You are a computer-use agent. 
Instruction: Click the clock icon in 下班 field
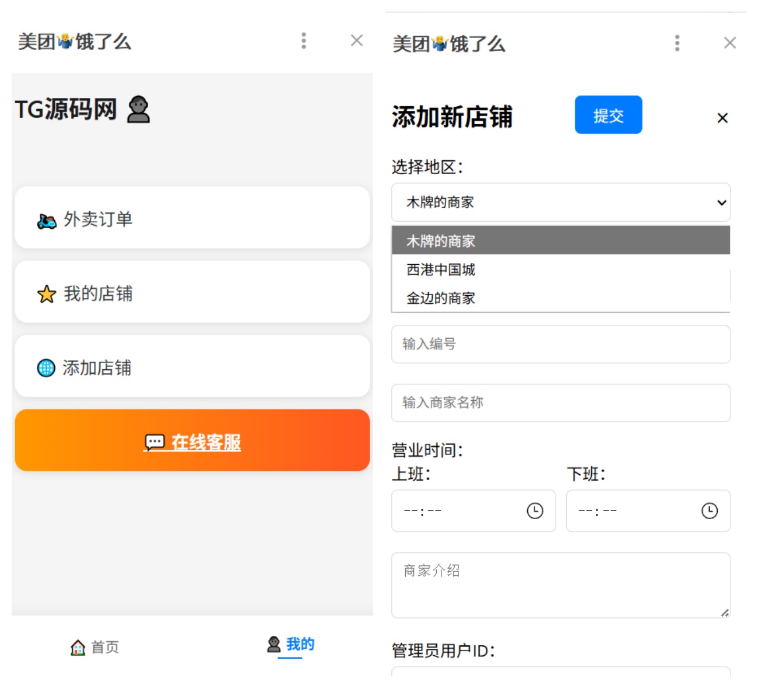click(709, 511)
